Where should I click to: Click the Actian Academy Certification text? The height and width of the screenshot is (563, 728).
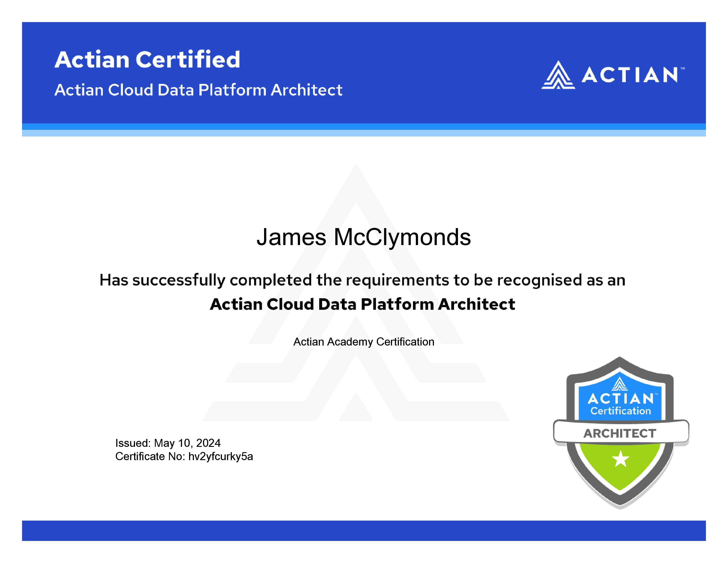pyautogui.click(x=364, y=342)
